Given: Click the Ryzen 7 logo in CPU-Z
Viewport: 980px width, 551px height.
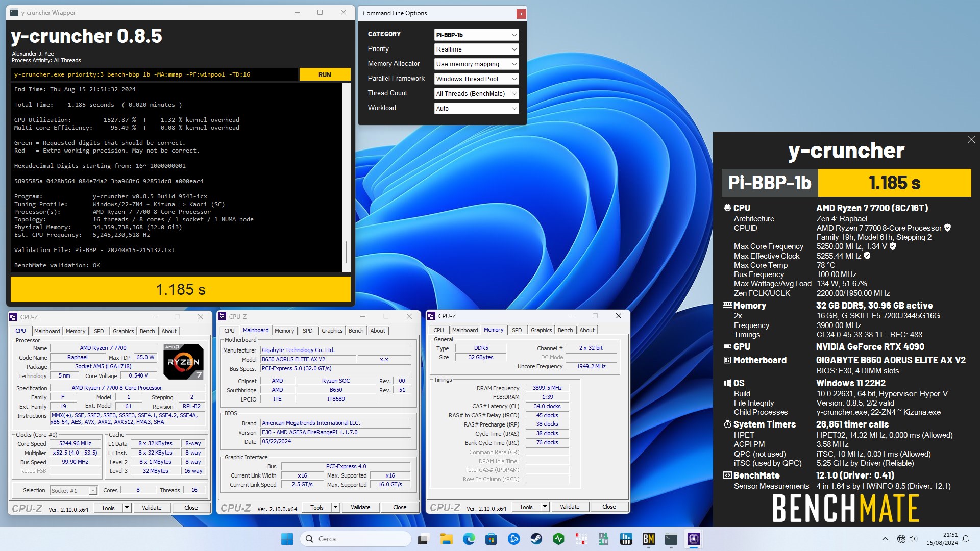Looking at the screenshot, I should pyautogui.click(x=183, y=361).
